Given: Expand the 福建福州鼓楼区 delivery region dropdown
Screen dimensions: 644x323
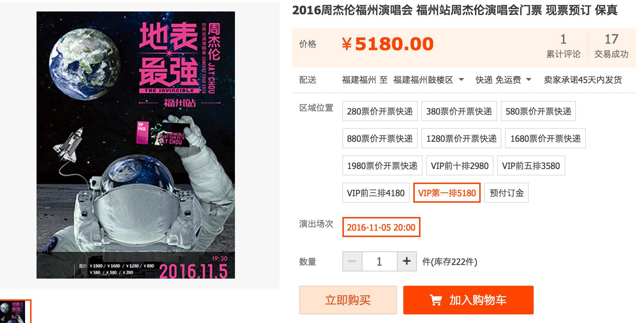Looking at the screenshot, I should tap(428, 80).
